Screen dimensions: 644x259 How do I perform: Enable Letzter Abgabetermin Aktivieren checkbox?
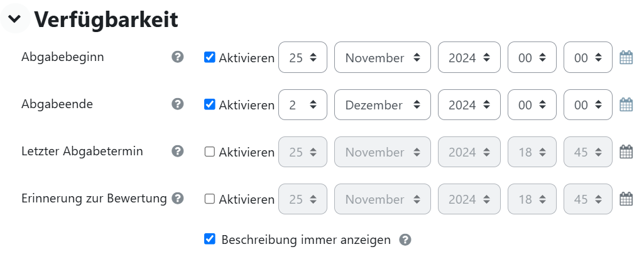(x=209, y=152)
